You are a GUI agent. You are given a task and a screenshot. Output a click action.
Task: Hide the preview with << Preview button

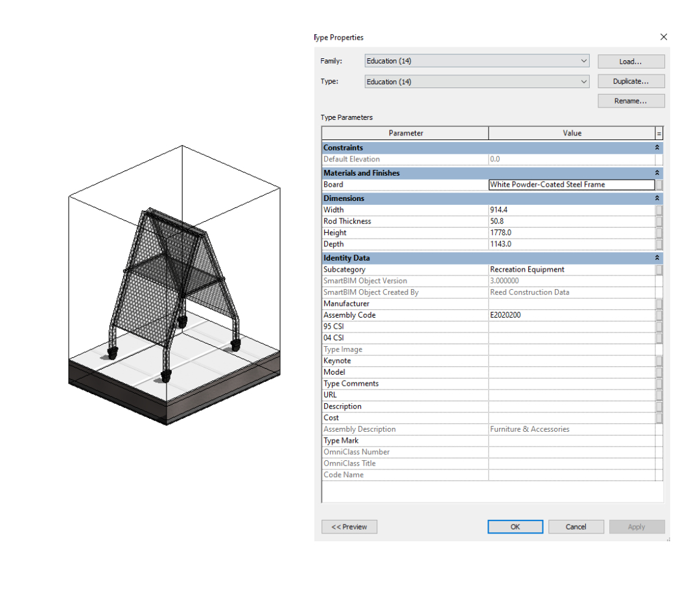coord(349,527)
